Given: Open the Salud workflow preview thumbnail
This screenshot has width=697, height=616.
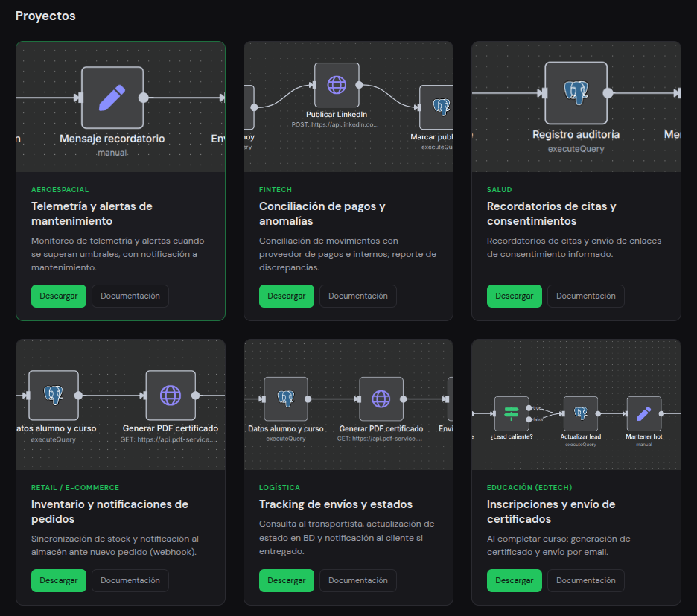Looking at the screenshot, I should 576,107.
